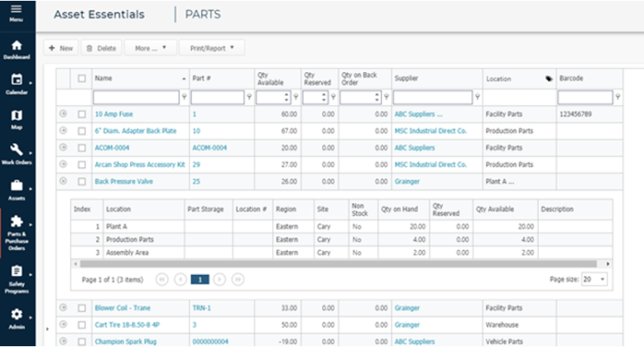Click the sub-grid horizontal scrollbar
This screenshot has height=347, width=644.
coord(339,263)
